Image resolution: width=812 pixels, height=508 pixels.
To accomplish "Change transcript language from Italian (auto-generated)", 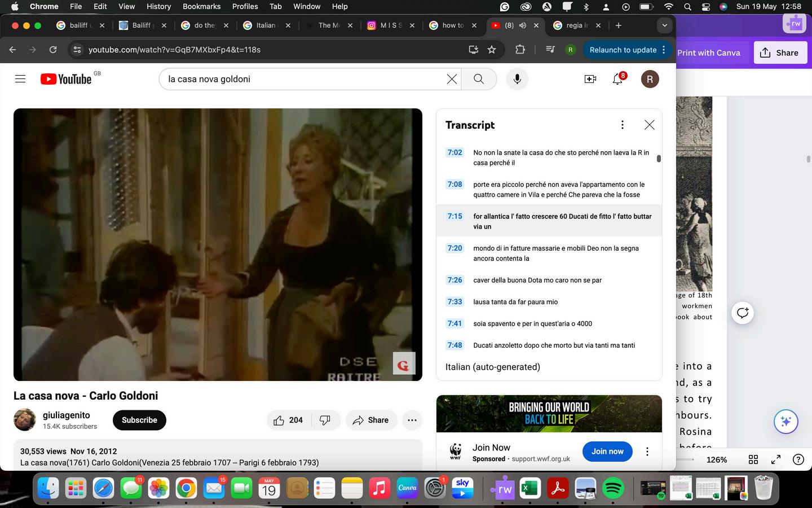I will click(493, 367).
